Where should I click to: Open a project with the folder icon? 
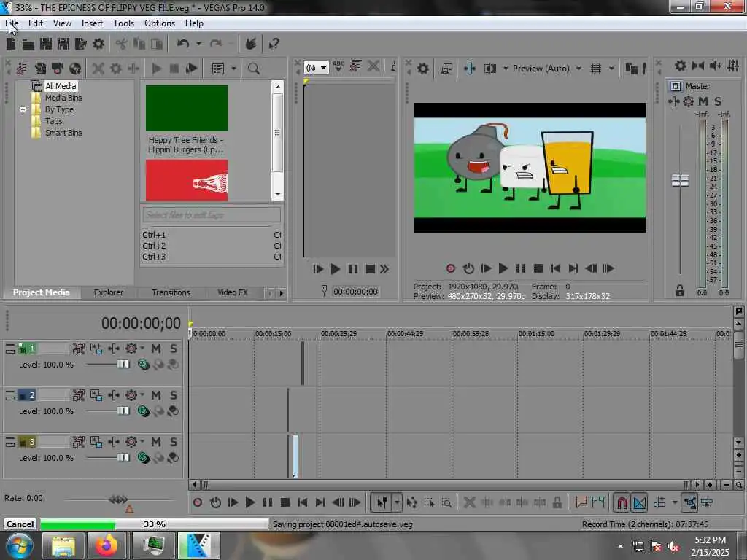click(x=28, y=44)
